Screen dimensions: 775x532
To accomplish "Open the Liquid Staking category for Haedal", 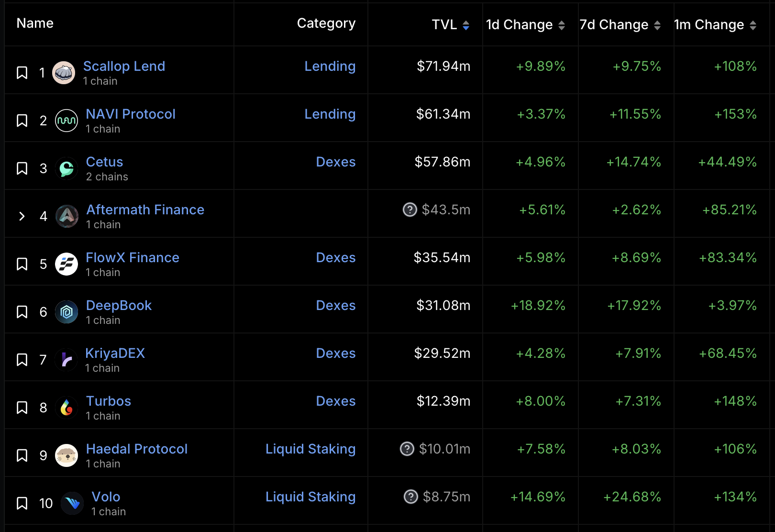I will [x=310, y=449].
